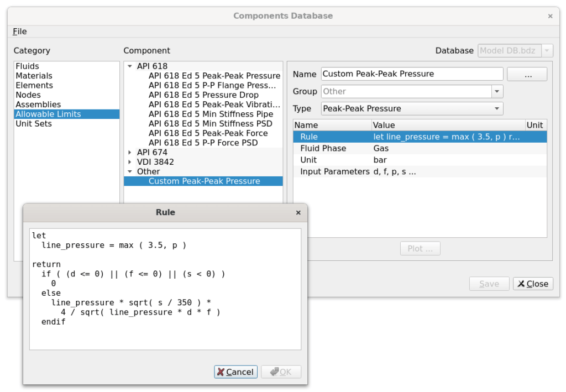This screenshot has height=392, width=566.
Task: Expand the API 674 tree branch
Action: pyautogui.click(x=128, y=152)
